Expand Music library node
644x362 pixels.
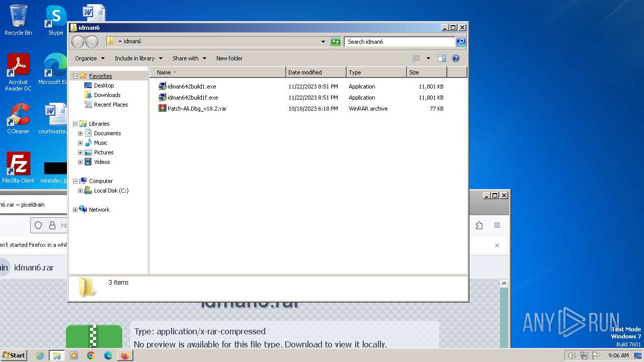80,143
